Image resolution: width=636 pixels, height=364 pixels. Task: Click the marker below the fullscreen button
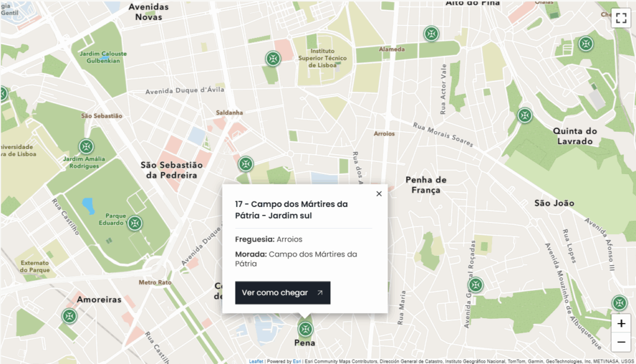pyautogui.click(x=585, y=44)
